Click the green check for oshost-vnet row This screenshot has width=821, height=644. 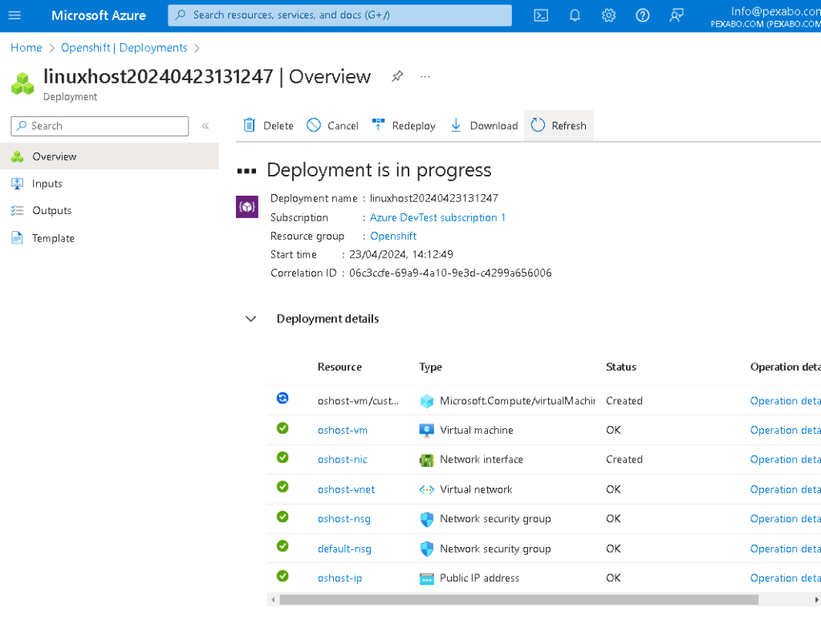tap(282, 487)
